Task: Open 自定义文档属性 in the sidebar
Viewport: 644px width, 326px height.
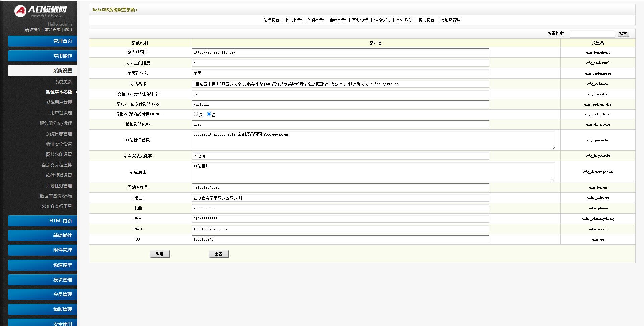Action: tap(57, 165)
